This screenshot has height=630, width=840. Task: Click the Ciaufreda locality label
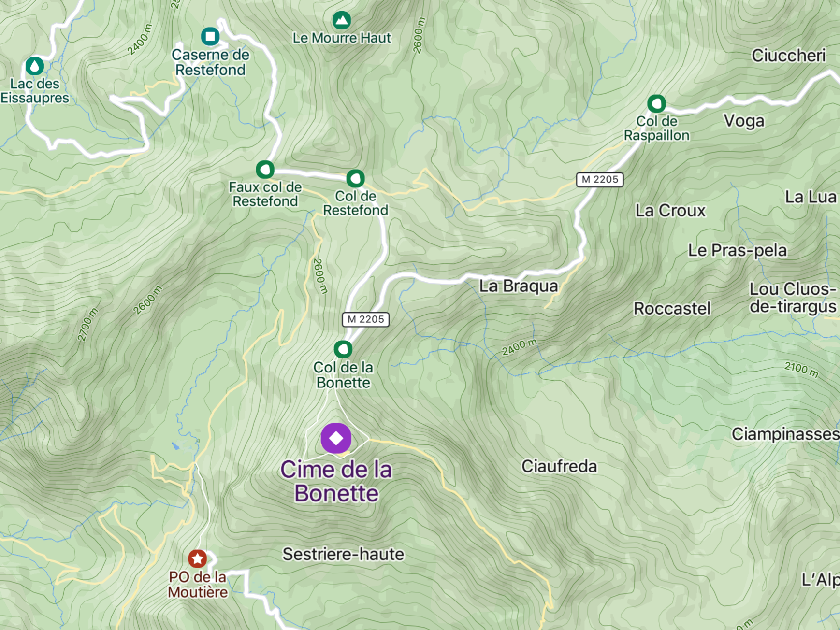[559, 466]
